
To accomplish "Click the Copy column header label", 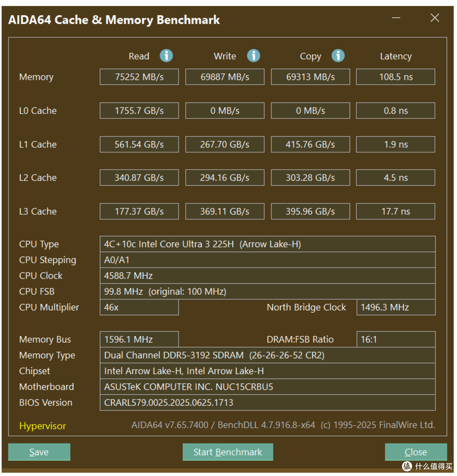I will click(x=311, y=57).
